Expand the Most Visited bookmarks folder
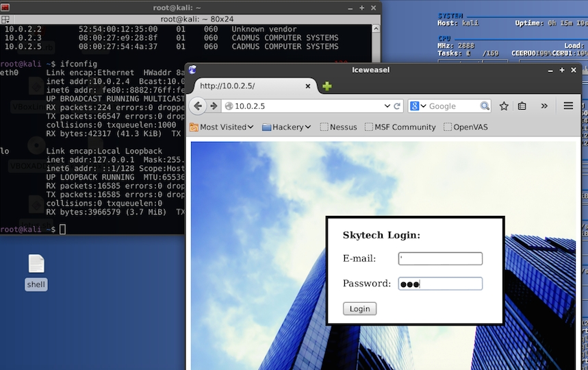Image resolution: width=588 pixels, height=370 pixels. [221, 127]
